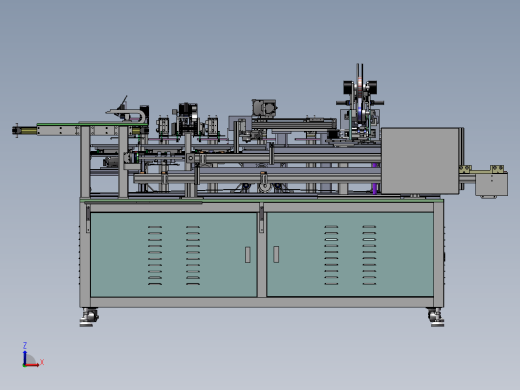Select the cylinder rod tip at the far left
Screen dimensions: 520x390
click(16, 130)
